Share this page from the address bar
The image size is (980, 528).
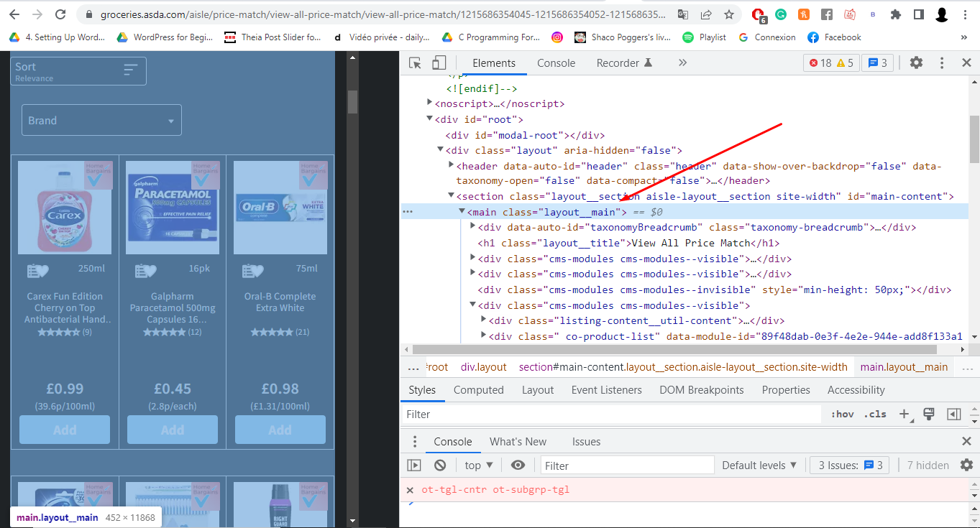coord(706,14)
